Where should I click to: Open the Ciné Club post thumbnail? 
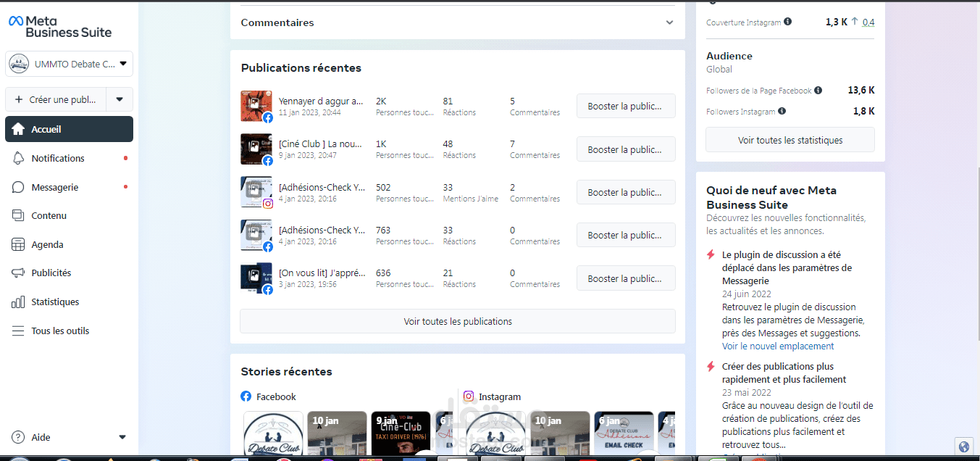[x=256, y=149]
